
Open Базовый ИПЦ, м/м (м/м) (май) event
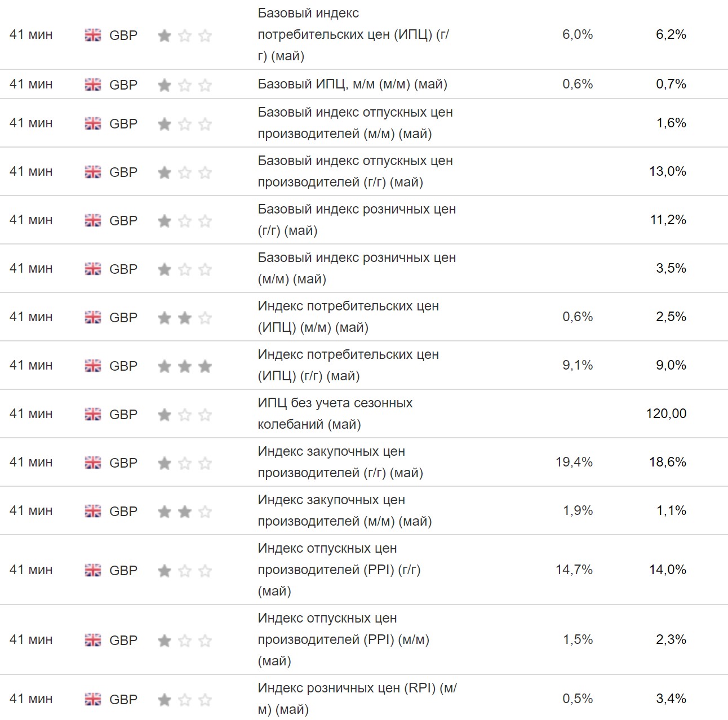point(352,85)
